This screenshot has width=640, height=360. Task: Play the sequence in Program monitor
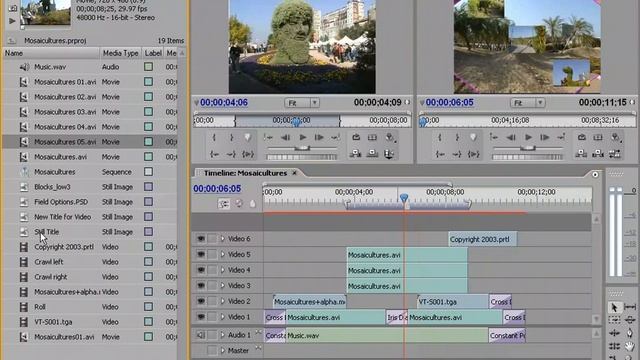click(x=528, y=138)
